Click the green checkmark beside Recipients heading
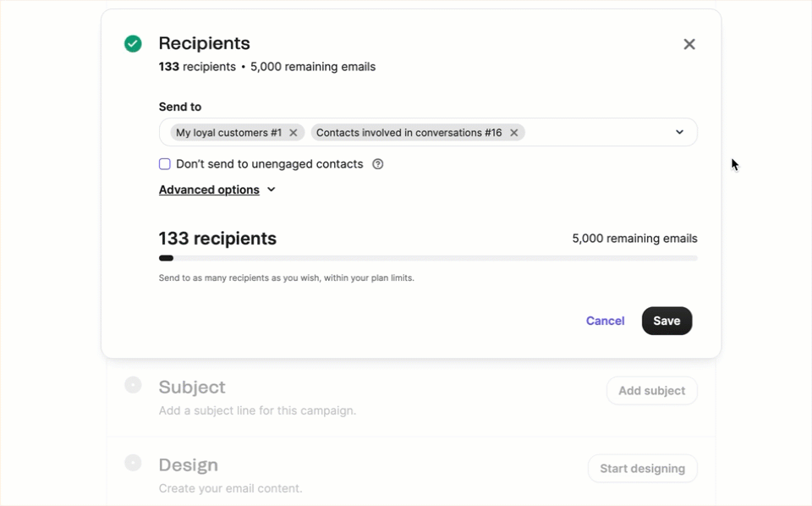 [132, 43]
